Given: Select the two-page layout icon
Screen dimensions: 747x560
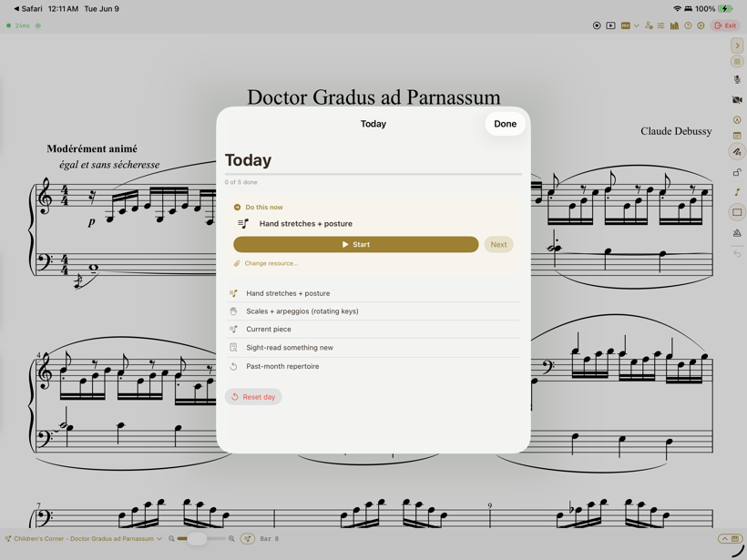Looking at the screenshot, I should tap(626, 25).
